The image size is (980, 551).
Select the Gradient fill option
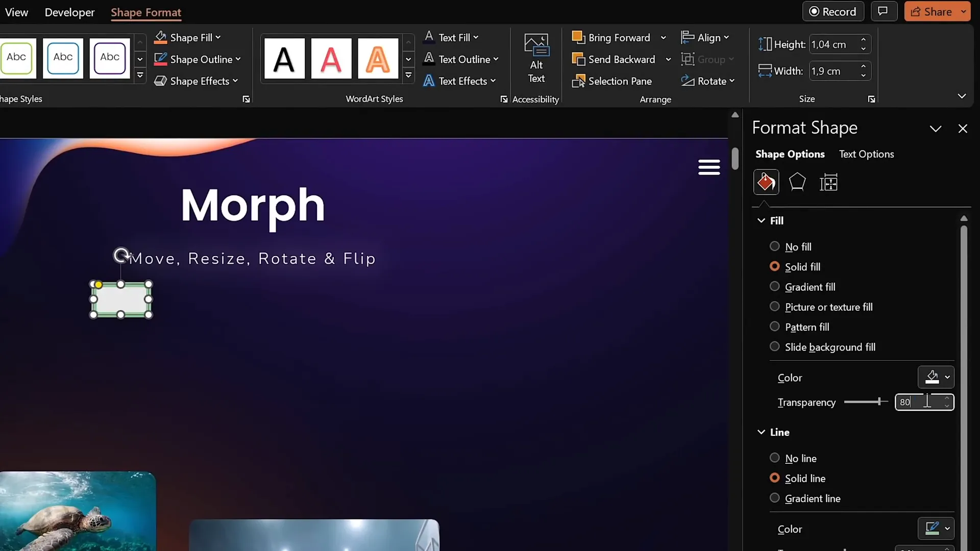802,287
